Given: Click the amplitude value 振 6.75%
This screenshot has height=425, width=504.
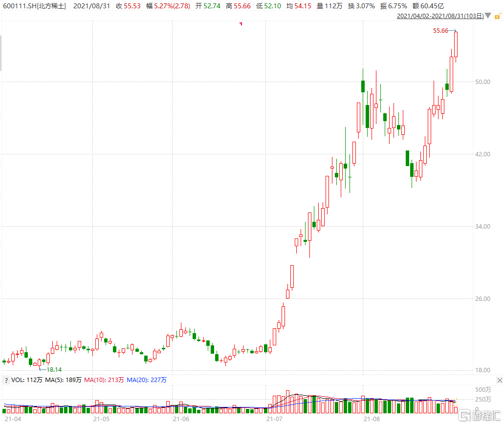Looking at the screenshot, I should (x=394, y=6).
